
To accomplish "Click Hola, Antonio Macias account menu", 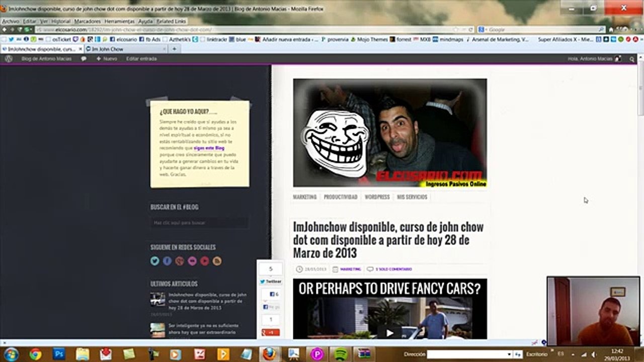I will coord(594,59).
